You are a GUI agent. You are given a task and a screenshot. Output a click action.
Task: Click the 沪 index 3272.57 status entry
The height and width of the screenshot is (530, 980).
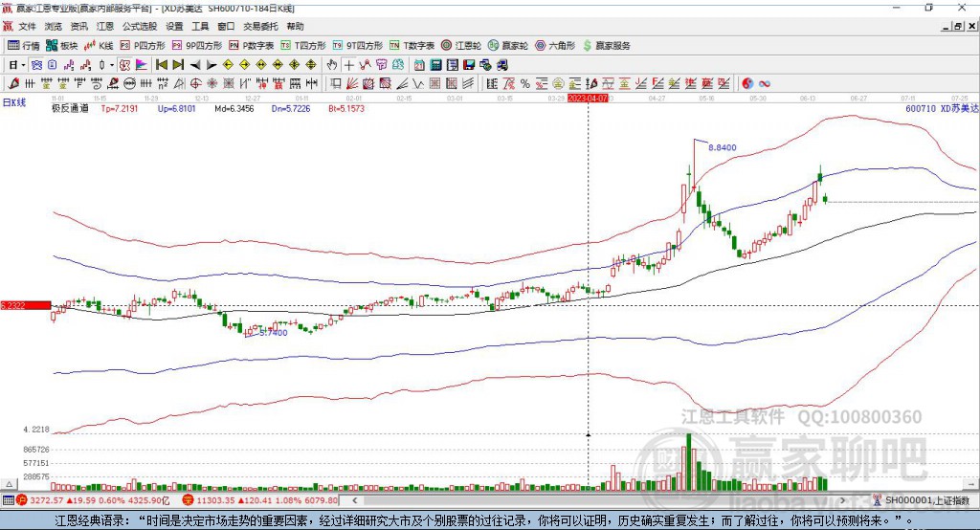click(93, 500)
